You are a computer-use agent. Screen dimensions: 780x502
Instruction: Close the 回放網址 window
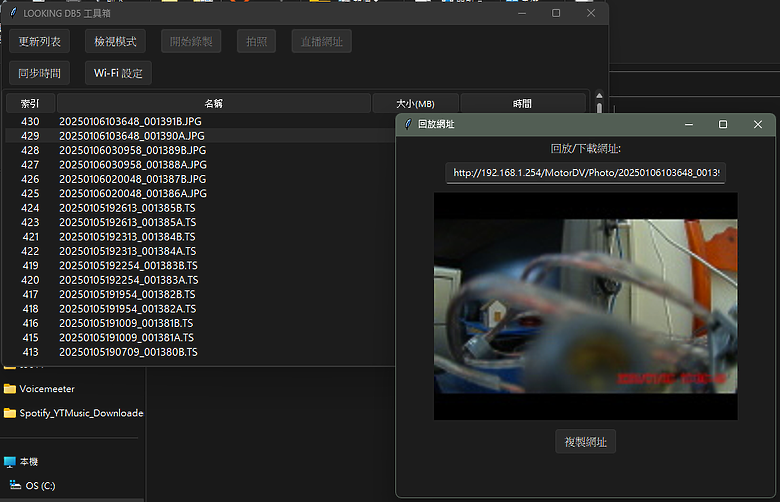click(x=758, y=124)
